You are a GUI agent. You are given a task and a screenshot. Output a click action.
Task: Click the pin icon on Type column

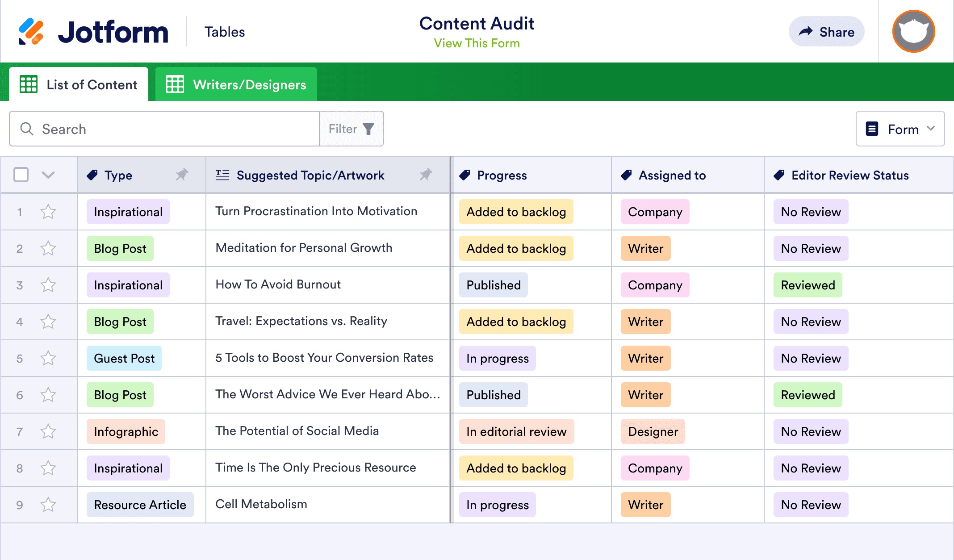coord(182,175)
